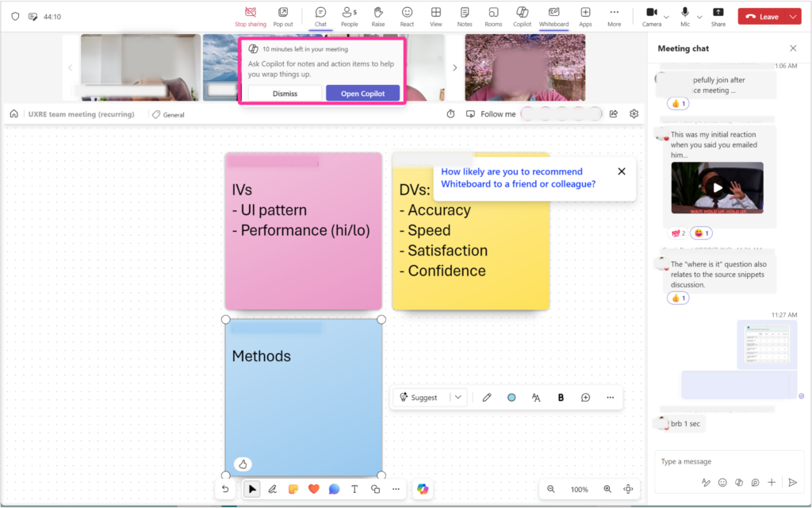Screen dimensions: 812x508
Task: Change the sticky note color swatch
Action: coord(511,398)
